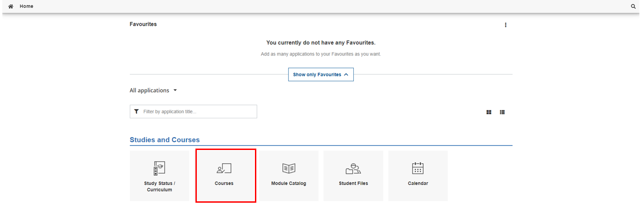Switch to grid tile view
The width and height of the screenshot is (644, 216).
click(489, 112)
